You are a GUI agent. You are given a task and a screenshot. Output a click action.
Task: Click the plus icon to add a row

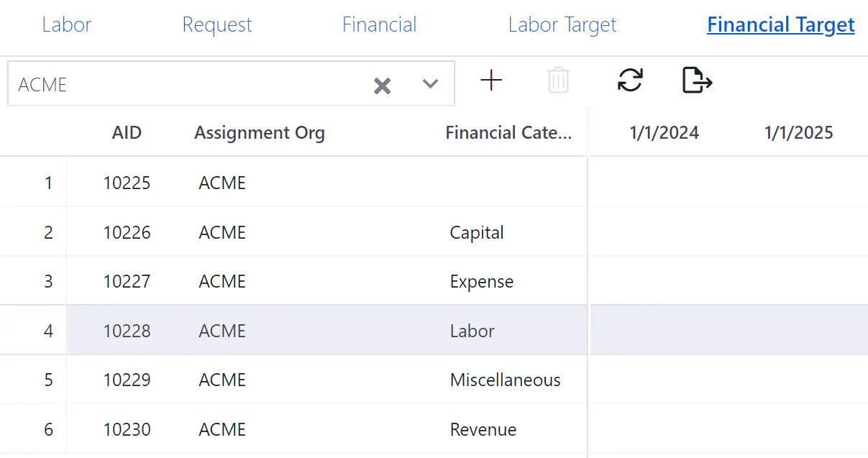[x=491, y=81]
